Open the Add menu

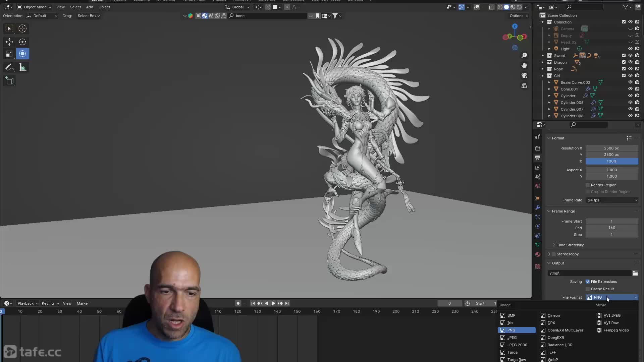(90, 7)
